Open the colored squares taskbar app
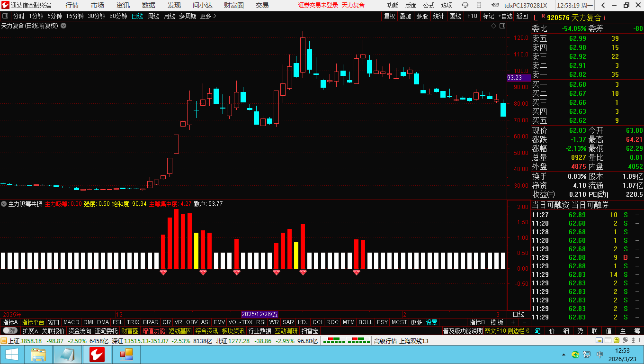 point(126,355)
